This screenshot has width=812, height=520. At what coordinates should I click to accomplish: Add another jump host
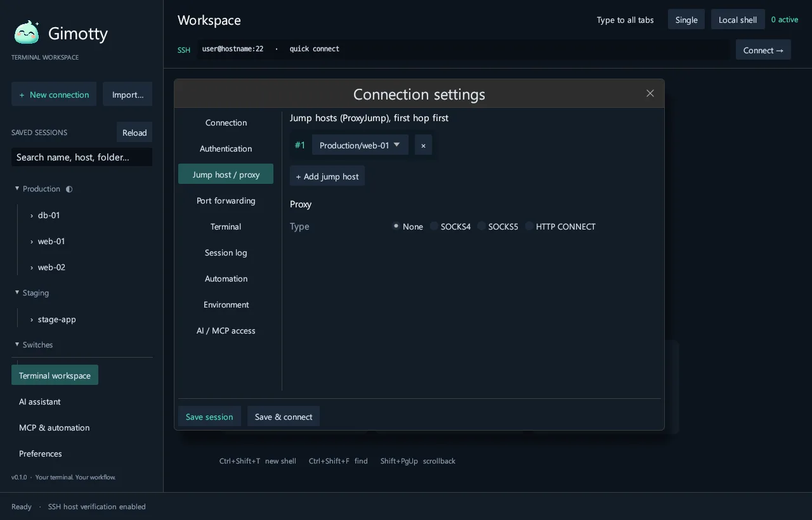[x=327, y=176]
